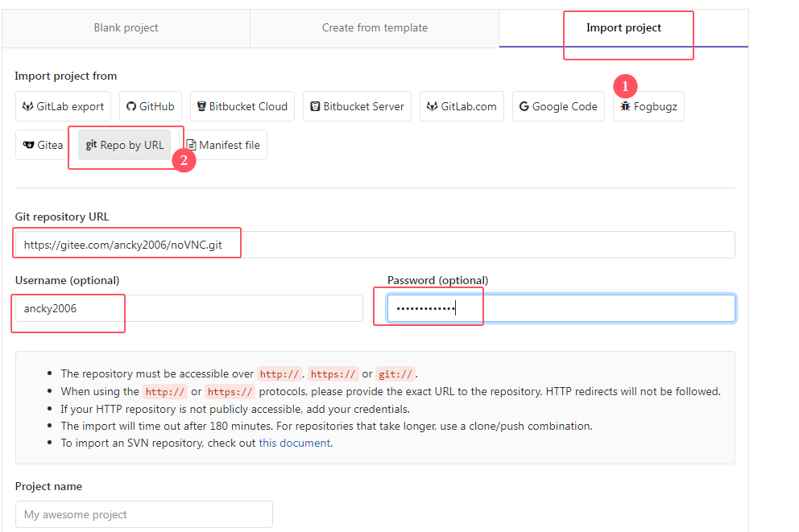This screenshot has width=799, height=532.
Task: Pick Bitbucket Cloud as import source
Action: [x=242, y=106]
